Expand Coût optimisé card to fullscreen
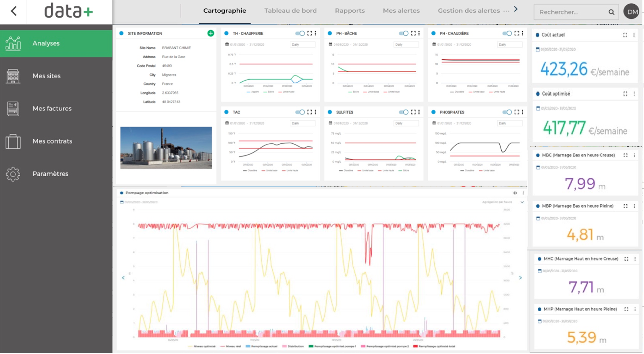 pos(625,94)
